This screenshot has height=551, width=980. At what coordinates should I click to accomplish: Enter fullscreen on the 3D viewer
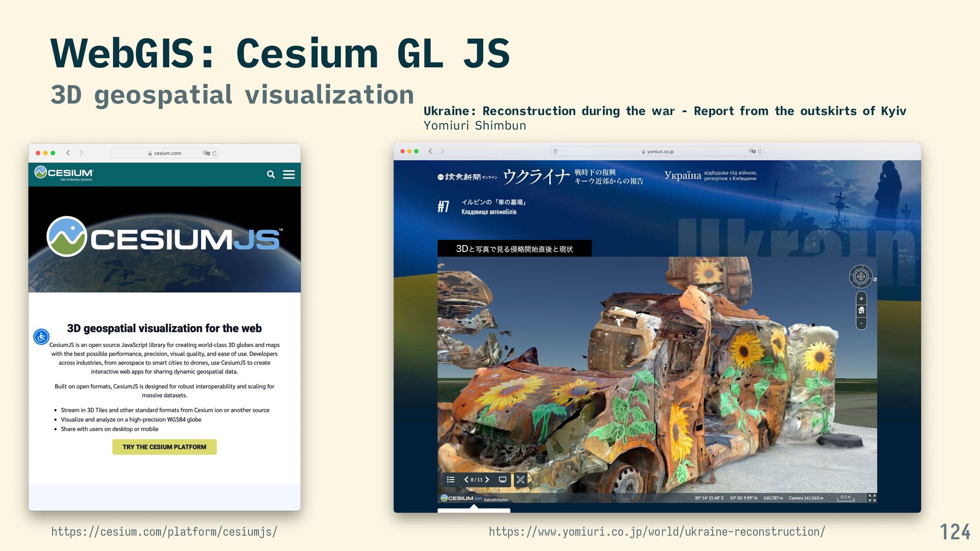(x=872, y=498)
